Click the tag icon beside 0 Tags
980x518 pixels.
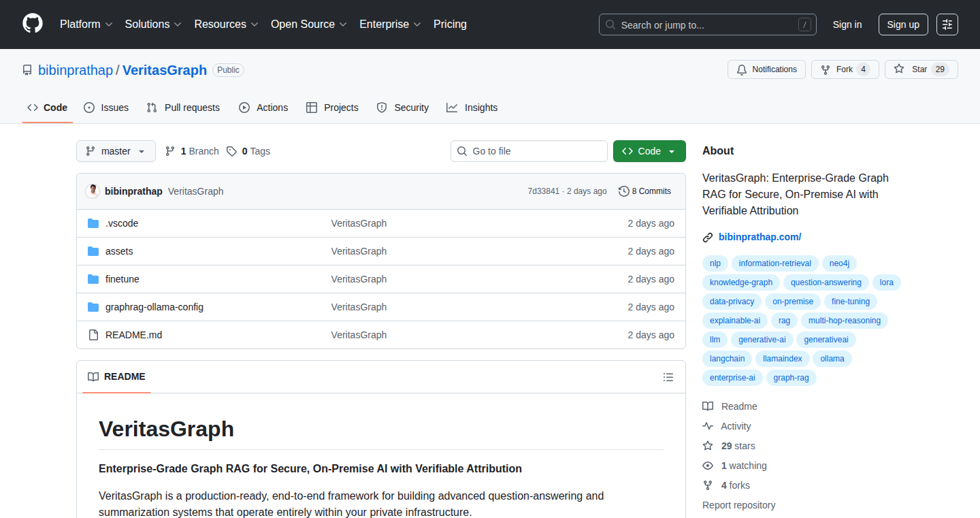tap(232, 151)
